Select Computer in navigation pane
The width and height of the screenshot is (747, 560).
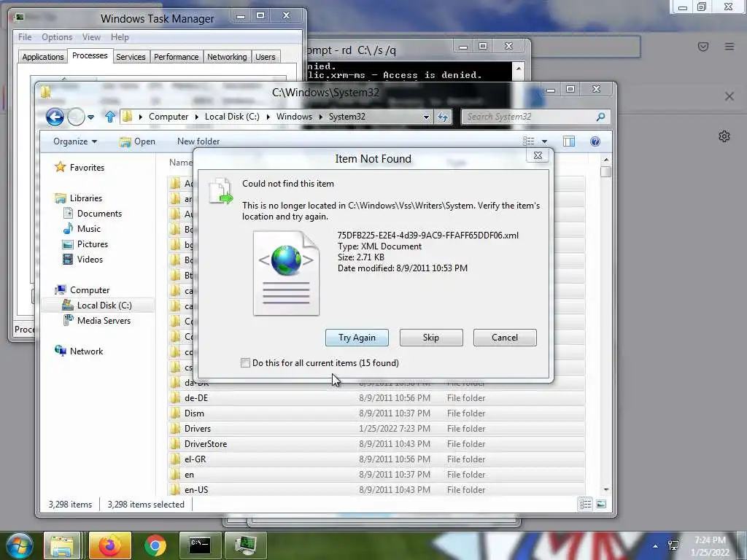[90, 290]
